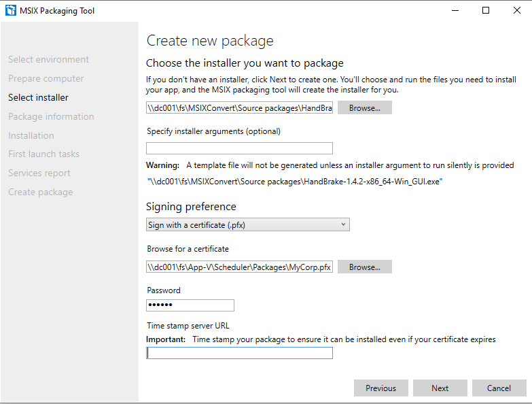
Task: Close the MSIX Packaging Tool window
Action: pyautogui.click(x=516, y=11)
